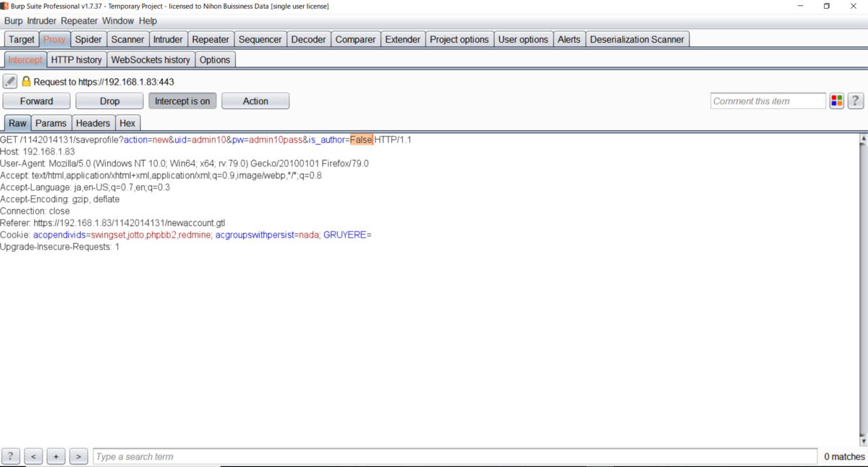Open the Intruder menu in menu bar
The height and width of the screenshot is (467, 868).
pos(42,21)
